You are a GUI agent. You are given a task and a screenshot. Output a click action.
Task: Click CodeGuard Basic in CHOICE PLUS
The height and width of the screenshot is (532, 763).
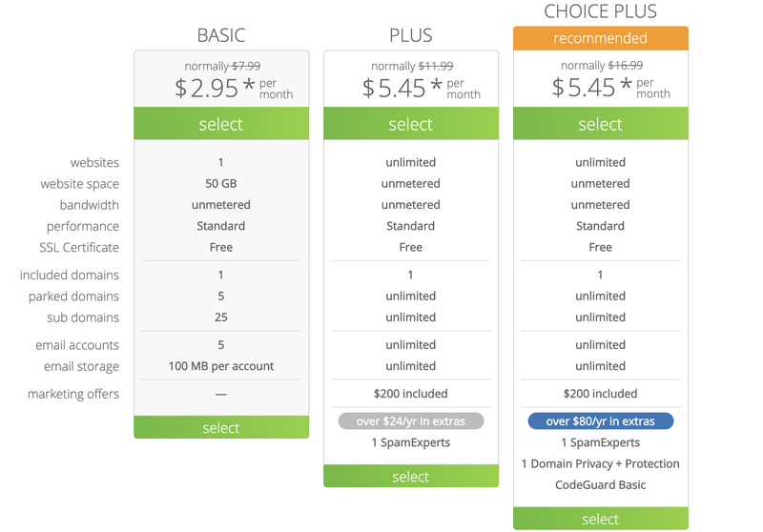click(601, 485)
